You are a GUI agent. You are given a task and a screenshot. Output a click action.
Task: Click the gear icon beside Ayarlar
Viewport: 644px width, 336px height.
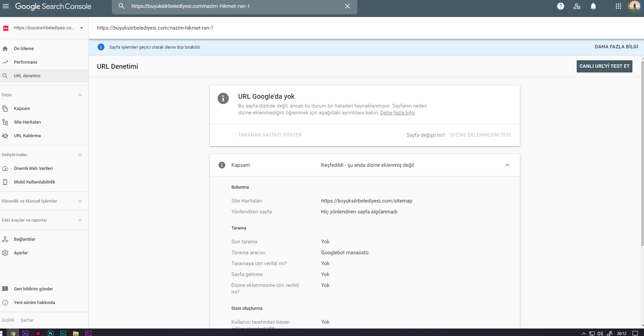click(x=5, y=253)
